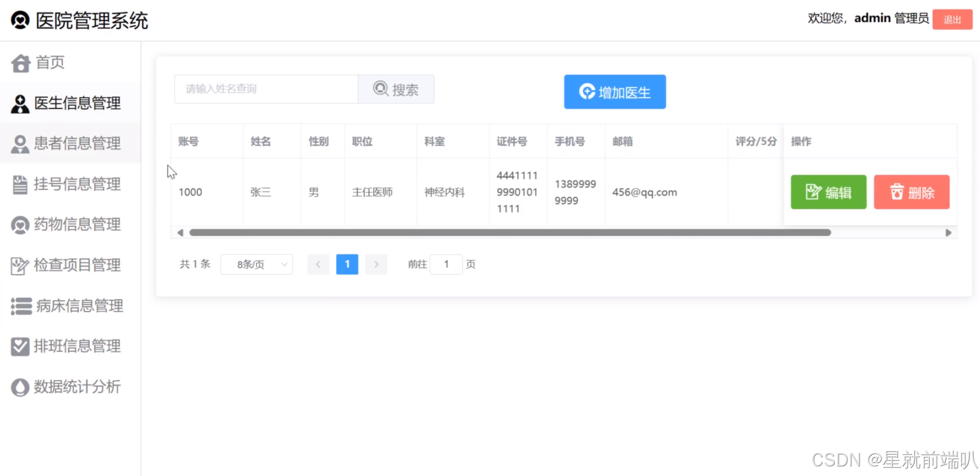
Task: Click the name search input field
Action: tap(266, 89)
